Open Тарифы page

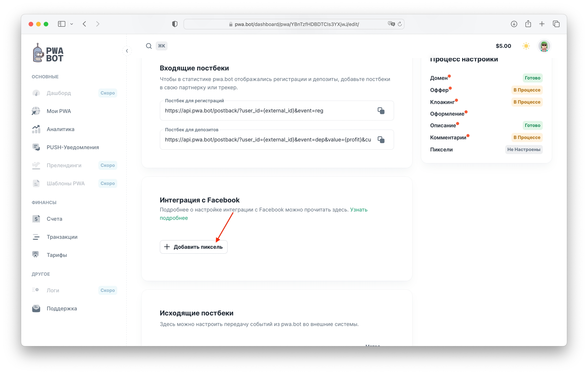[57, 255]
